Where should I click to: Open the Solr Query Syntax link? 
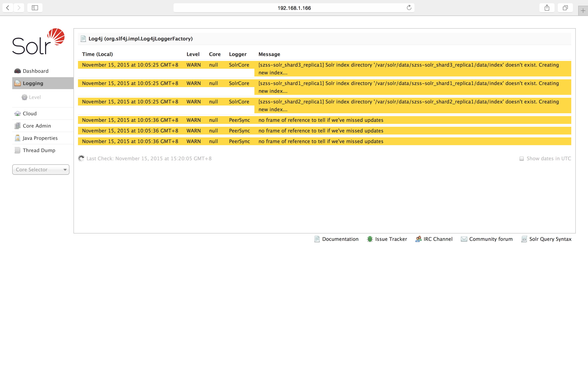(x=550, y=239)
